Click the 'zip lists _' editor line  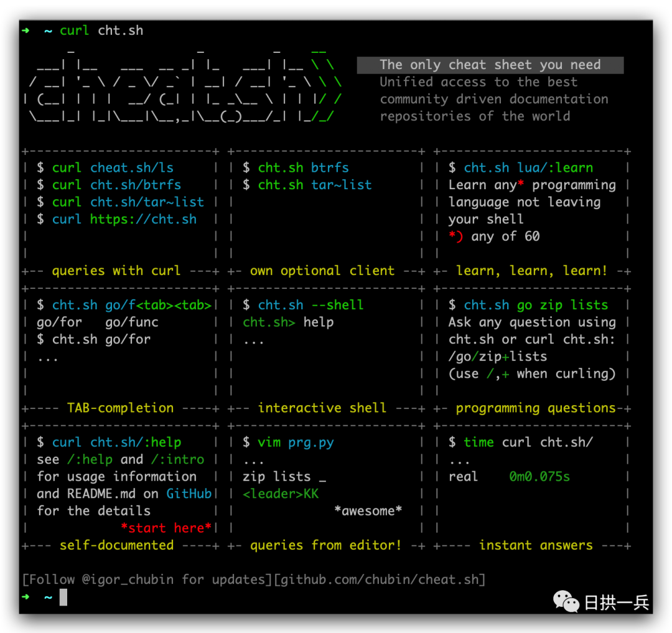tap(284, 477)
